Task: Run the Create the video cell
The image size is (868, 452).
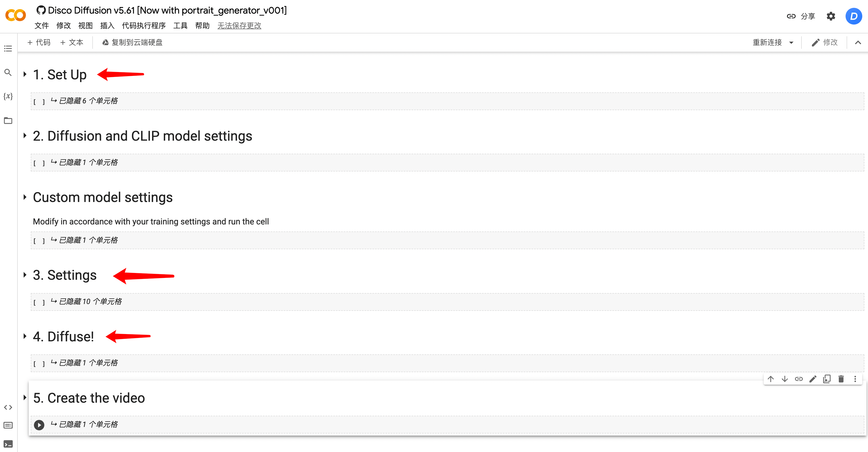Action: [x=39, y=425]
